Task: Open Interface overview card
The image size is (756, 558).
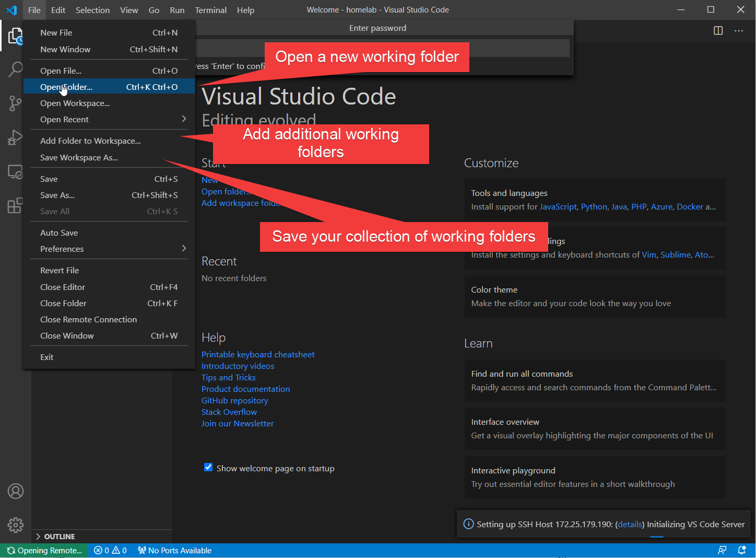Action: pos(595,428)
